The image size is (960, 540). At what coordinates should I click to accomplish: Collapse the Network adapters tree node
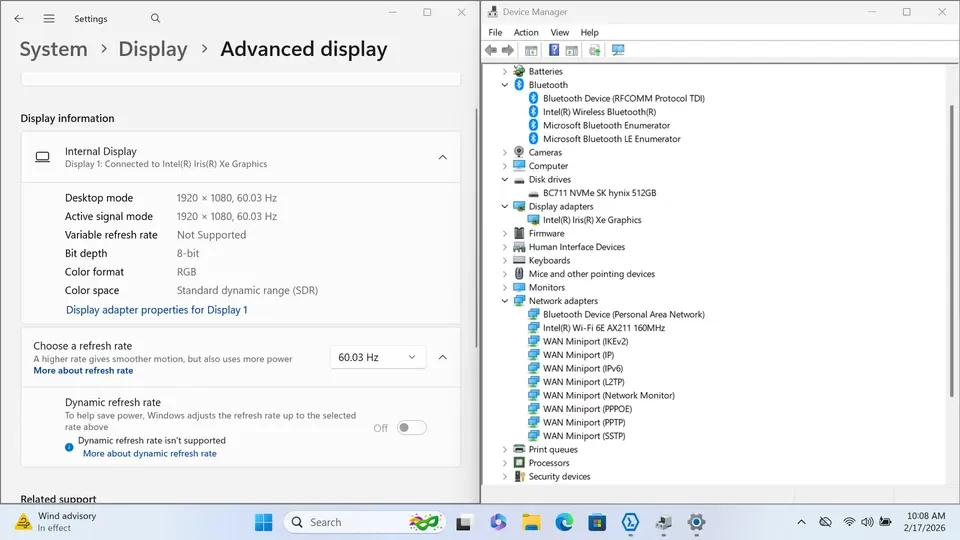[505, 301]
